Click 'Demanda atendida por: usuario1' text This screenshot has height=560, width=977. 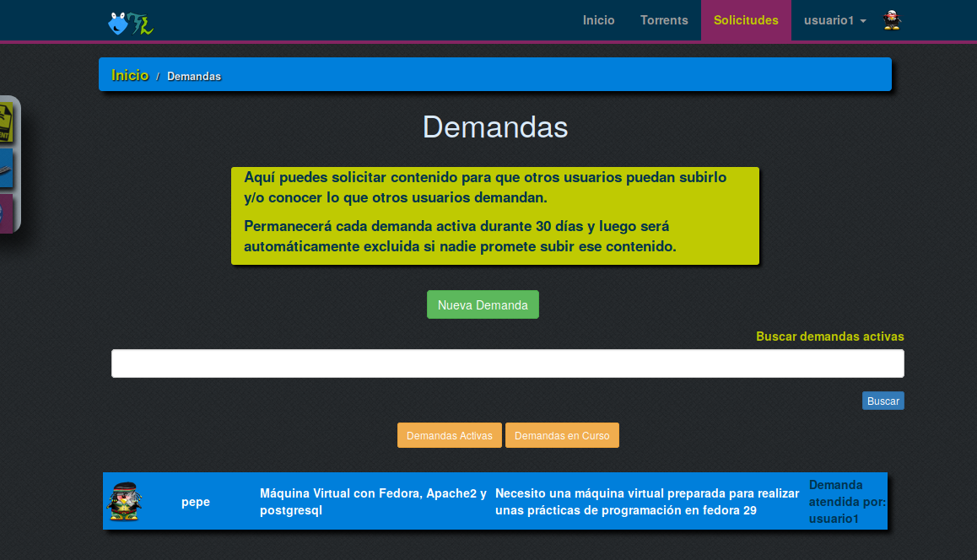pos(847,502)
